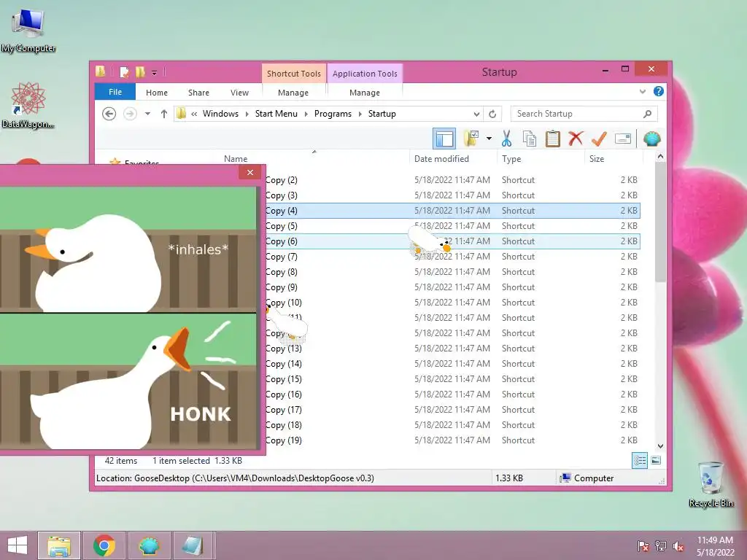The height and width of the screenshot is (560, 747).
Task: Open the Windows Start button
Action: pos(18,545)
